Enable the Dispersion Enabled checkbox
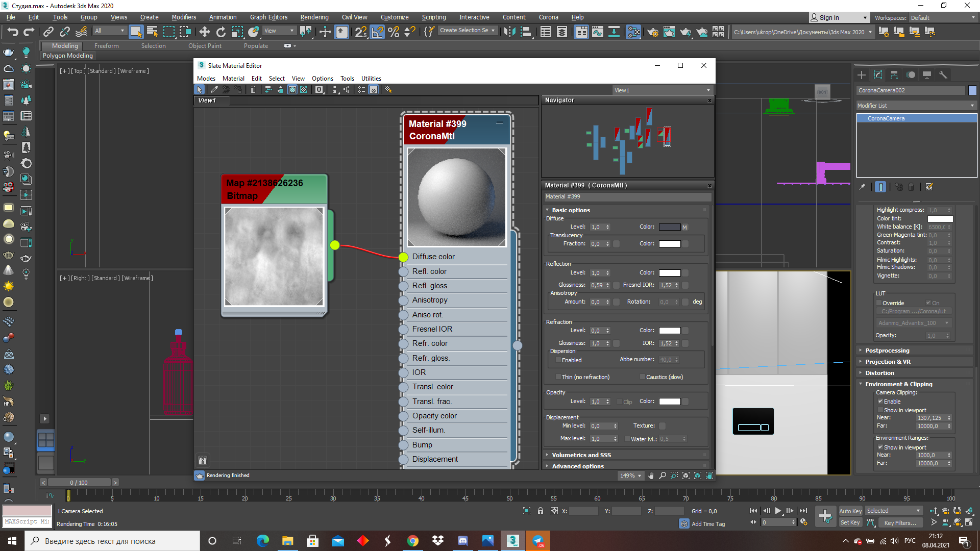 (558, 360)
